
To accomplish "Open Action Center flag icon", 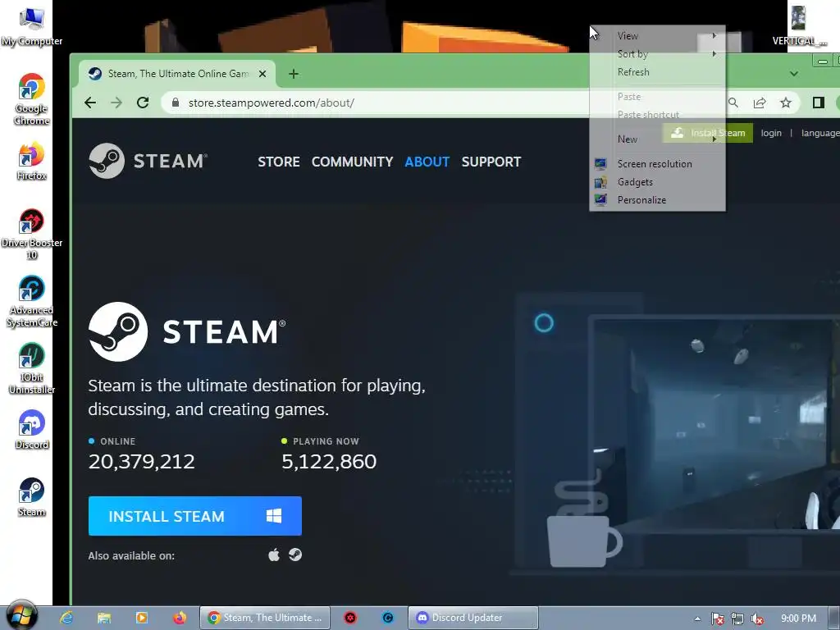I will click(x=717, y=619).
